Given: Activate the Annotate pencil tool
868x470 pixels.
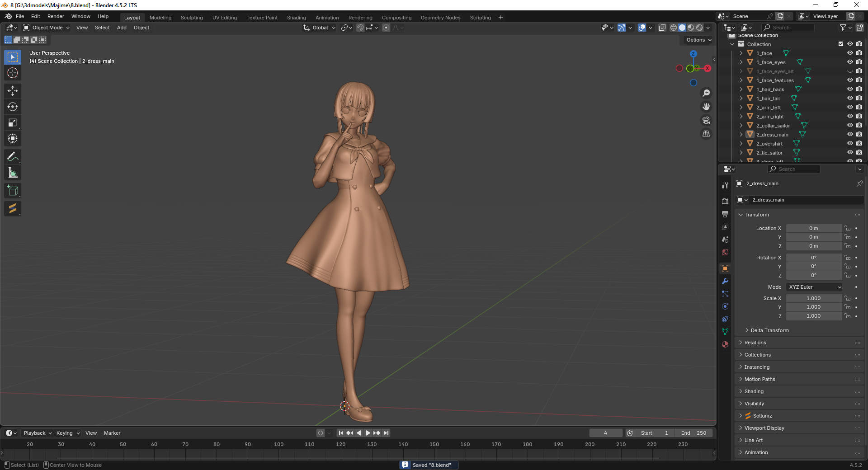Looking at the screenshot, I should (x=13, y=157).
